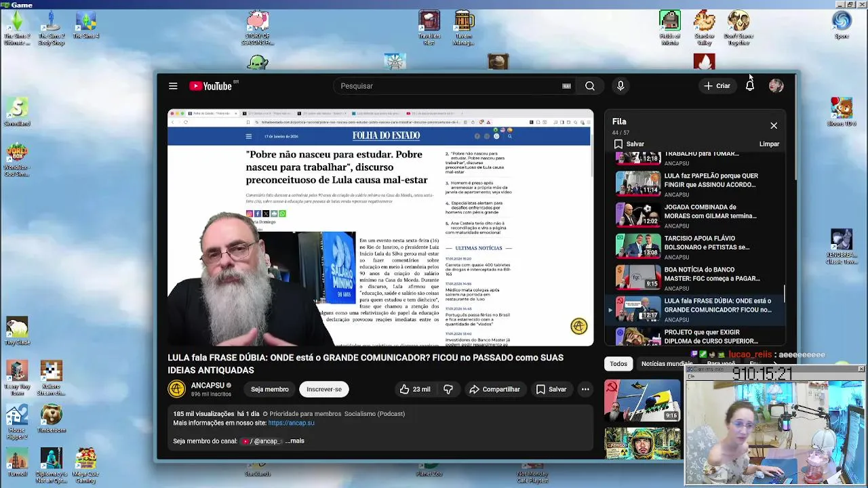
Task: Click the ANCAP watermark in video corner
Action: pyautogui.click(x=578, y=327)
